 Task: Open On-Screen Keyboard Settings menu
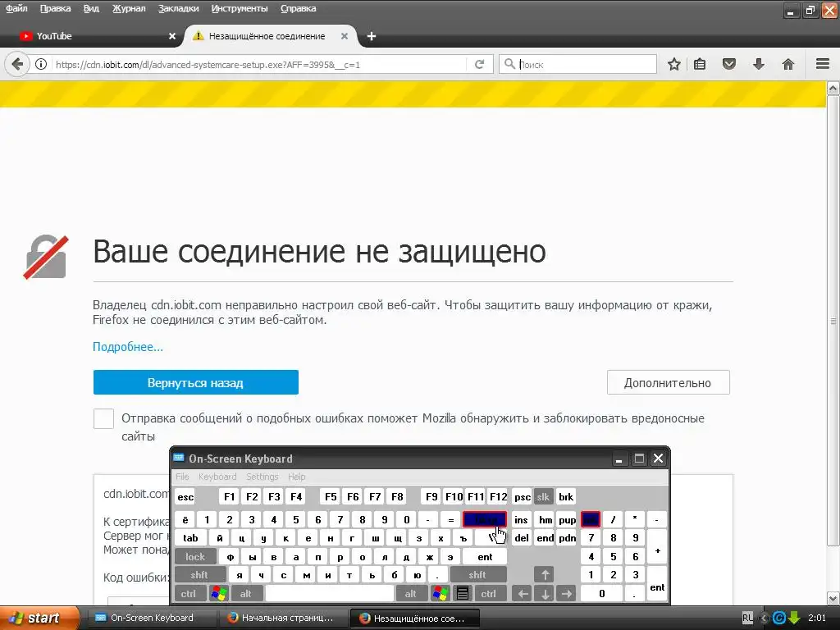(262, 477)
